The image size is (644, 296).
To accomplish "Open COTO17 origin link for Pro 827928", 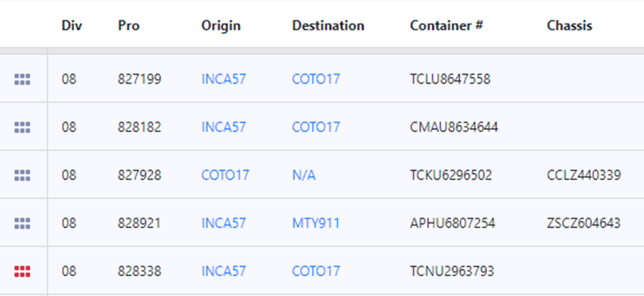I will pos(225,175).
